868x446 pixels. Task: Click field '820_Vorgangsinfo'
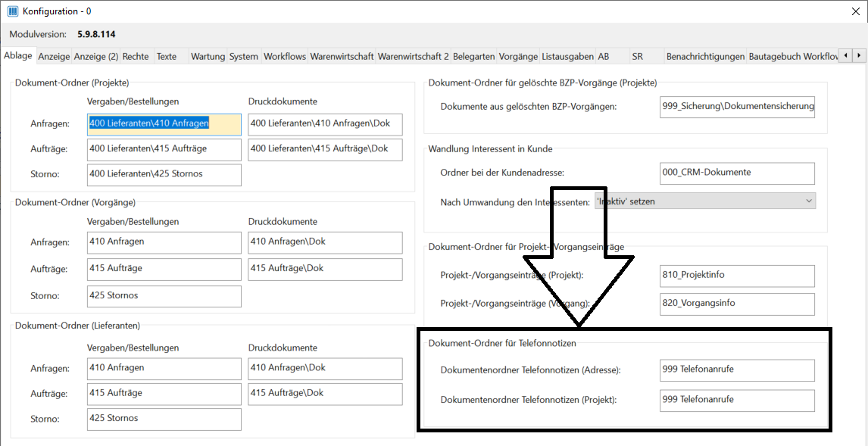click(738, 304)
